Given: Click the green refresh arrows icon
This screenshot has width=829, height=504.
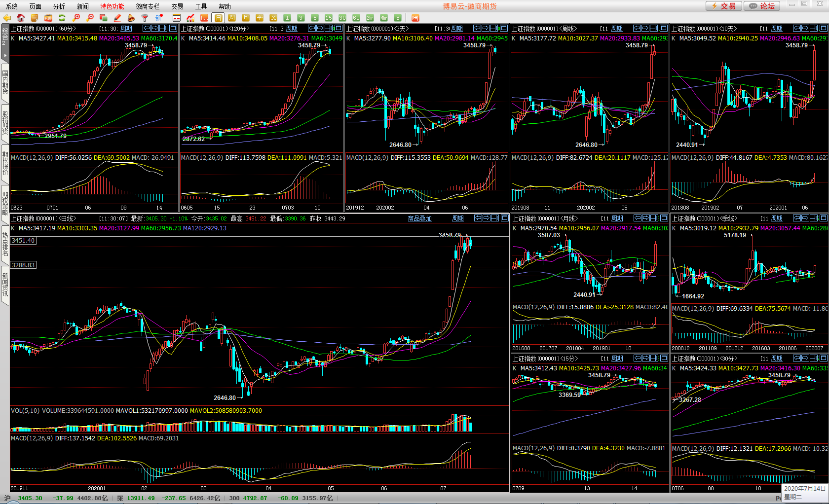Looking at the screenshot, I should coord(62,18).
